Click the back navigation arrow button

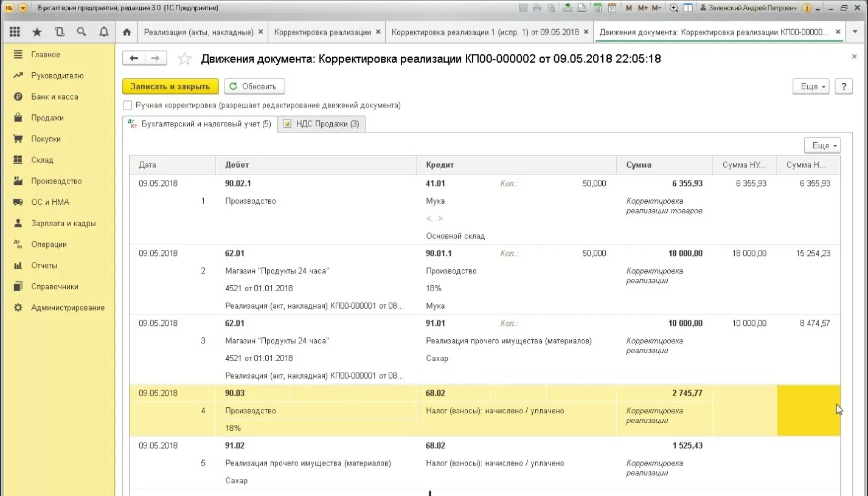[134, 58]
